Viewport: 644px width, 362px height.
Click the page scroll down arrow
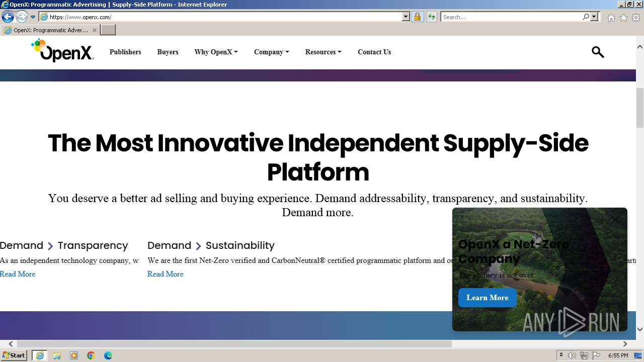coord(640,329)
